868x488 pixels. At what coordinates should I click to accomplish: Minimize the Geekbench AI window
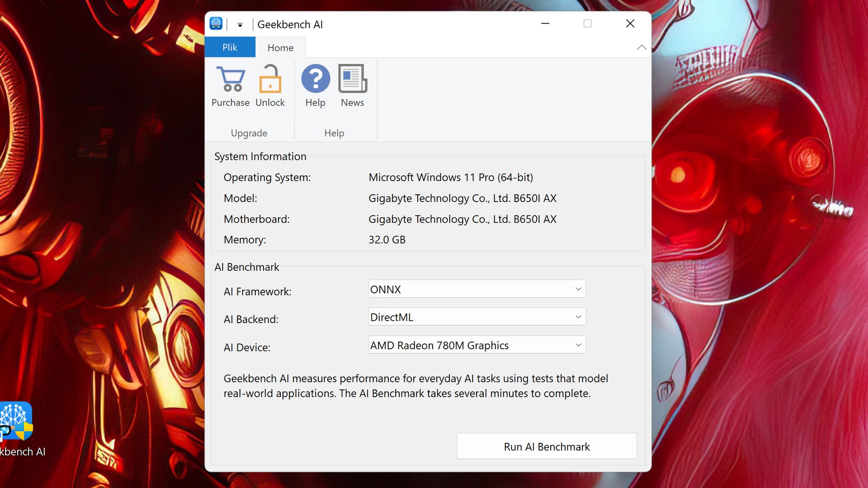click(545, 23)
